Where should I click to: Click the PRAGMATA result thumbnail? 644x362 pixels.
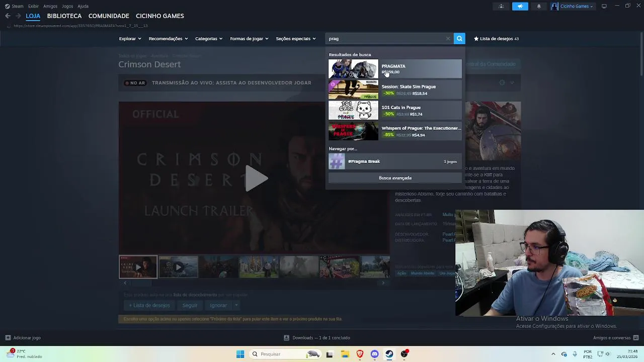coord(353,69)
